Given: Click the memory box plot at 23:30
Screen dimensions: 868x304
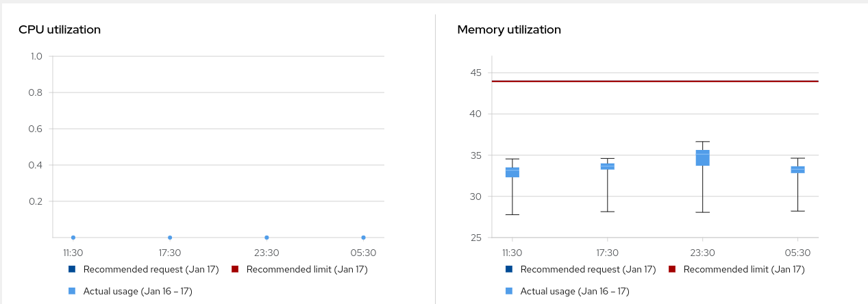Looking at the screenshot, I should [x=702, y=157].
